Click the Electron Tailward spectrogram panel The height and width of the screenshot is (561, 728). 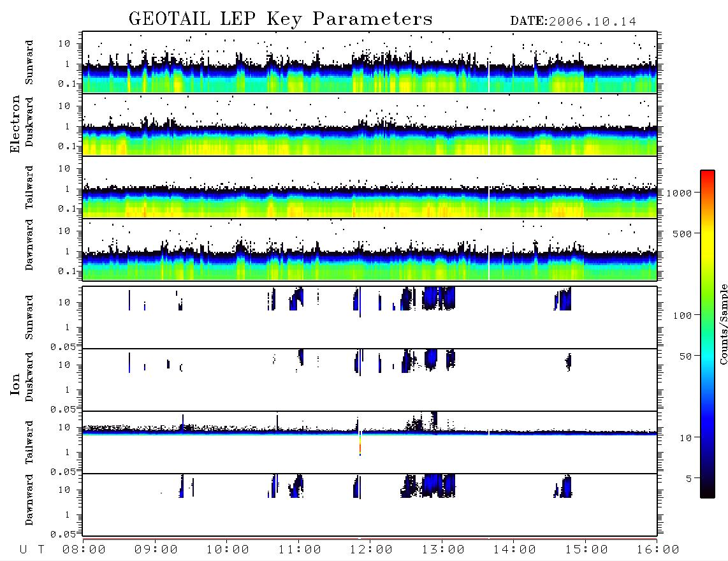point(370,187)
